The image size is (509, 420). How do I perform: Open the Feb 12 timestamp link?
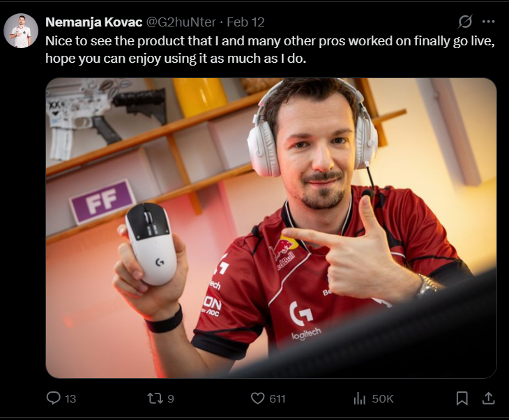click(x=245, y=22)
